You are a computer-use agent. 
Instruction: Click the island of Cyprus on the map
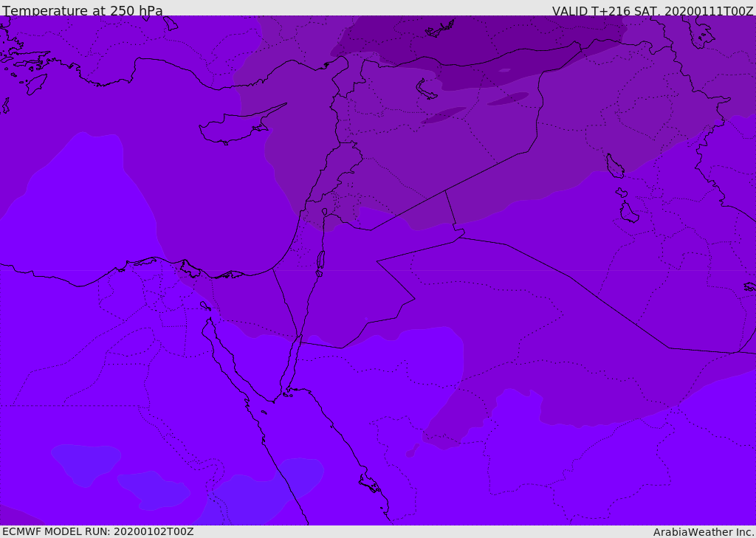tap(238, 127)
